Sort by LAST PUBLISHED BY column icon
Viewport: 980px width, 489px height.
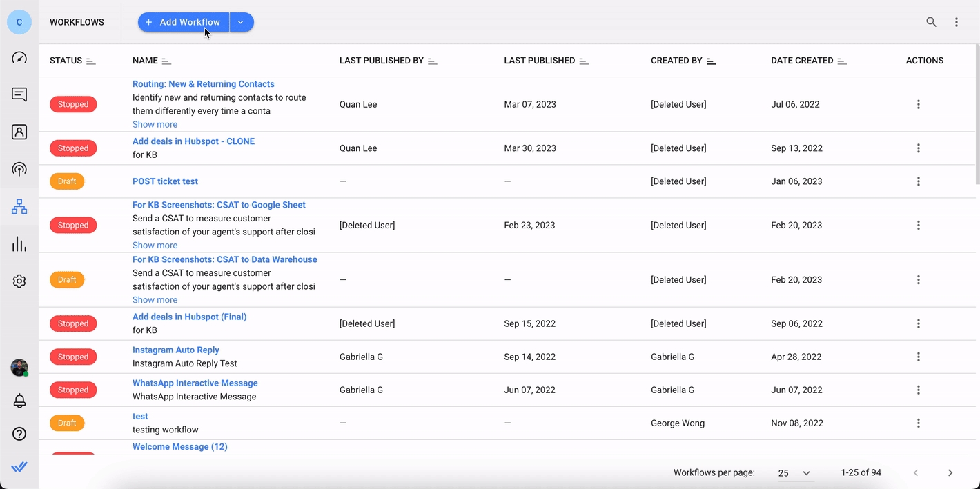click(x=433, y=61)
